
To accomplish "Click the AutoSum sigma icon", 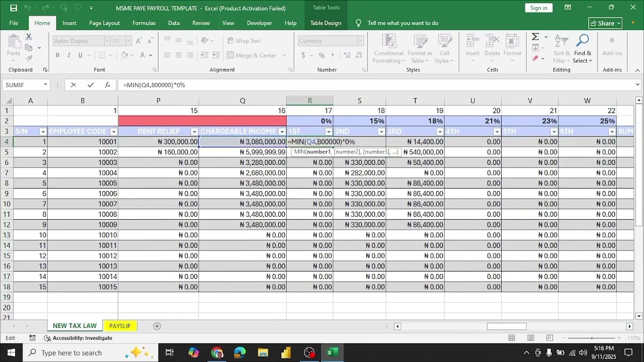I will [535, 37].
